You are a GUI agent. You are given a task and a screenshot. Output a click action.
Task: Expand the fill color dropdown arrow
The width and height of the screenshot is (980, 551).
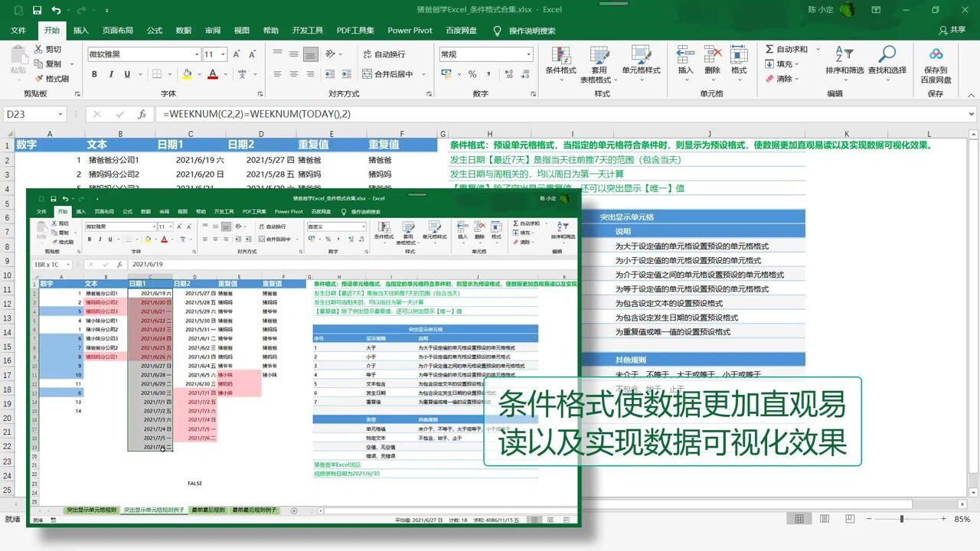click(198, 74)
